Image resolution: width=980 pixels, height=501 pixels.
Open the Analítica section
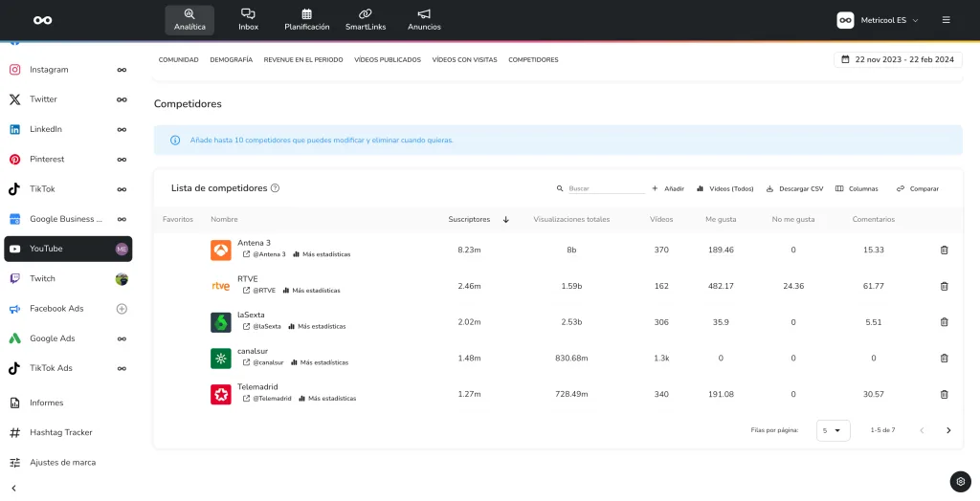click(189, 20)
